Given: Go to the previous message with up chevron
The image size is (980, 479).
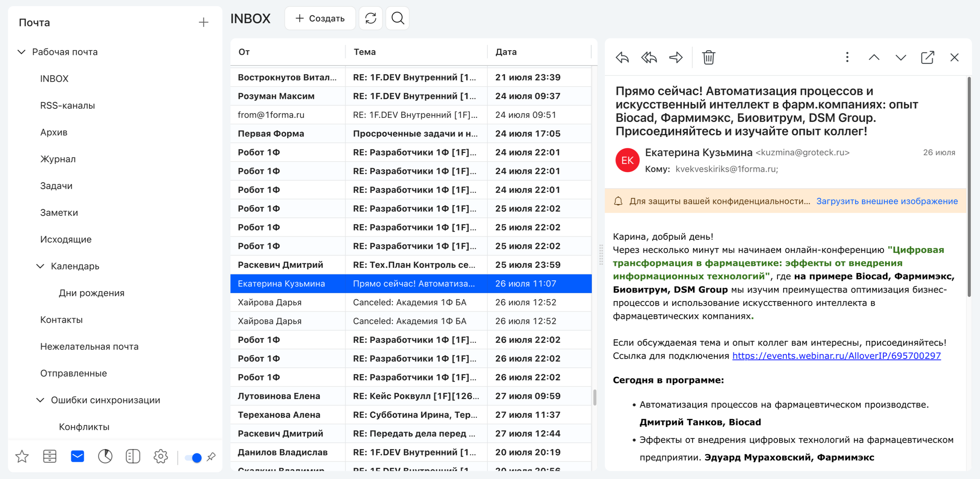Looking at the screenshot, I should [x=874, y=58].
